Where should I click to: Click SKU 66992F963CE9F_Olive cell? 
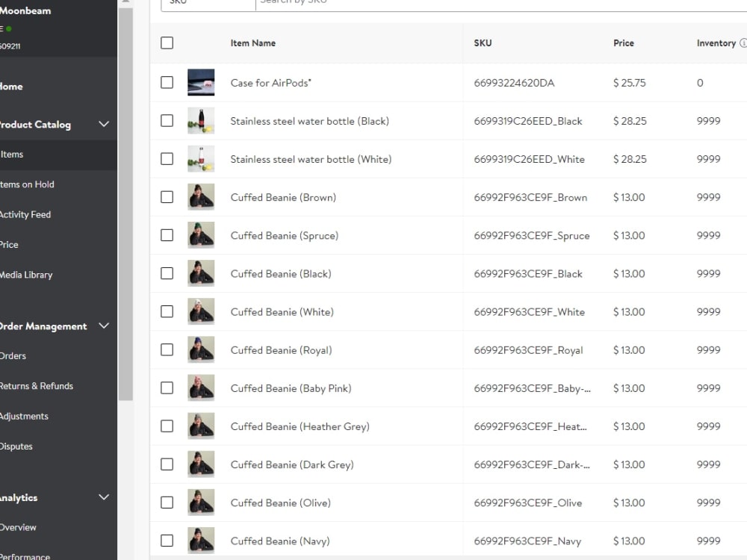click(x=528, y=503)
